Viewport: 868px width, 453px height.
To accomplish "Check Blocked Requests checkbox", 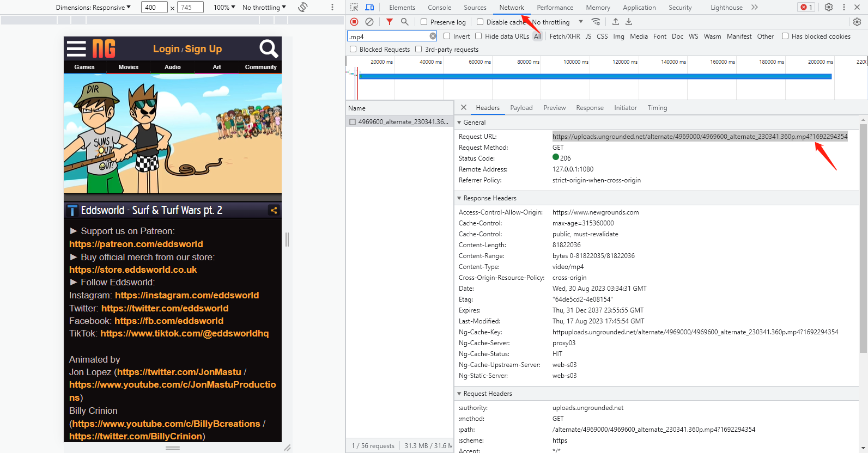I will tap(353, 49).
